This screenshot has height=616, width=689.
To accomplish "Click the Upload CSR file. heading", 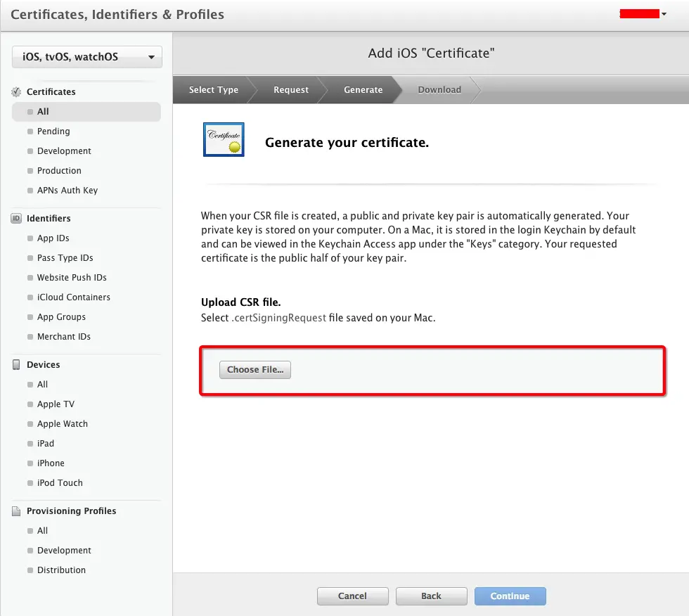I will coord(240,302).
